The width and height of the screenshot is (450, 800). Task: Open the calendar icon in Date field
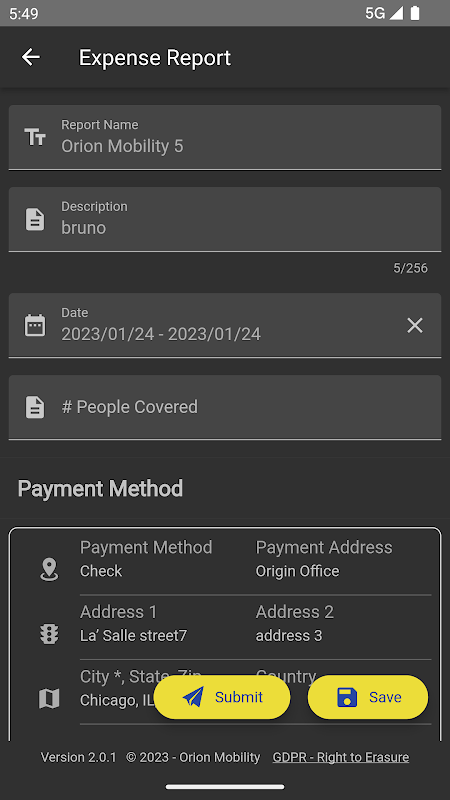tap(35, 326)
